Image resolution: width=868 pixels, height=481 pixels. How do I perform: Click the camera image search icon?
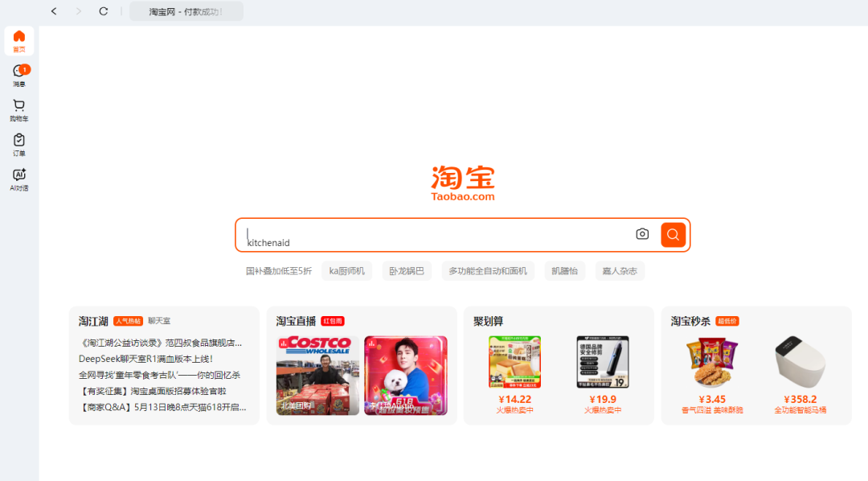click(x=642, y=234)
